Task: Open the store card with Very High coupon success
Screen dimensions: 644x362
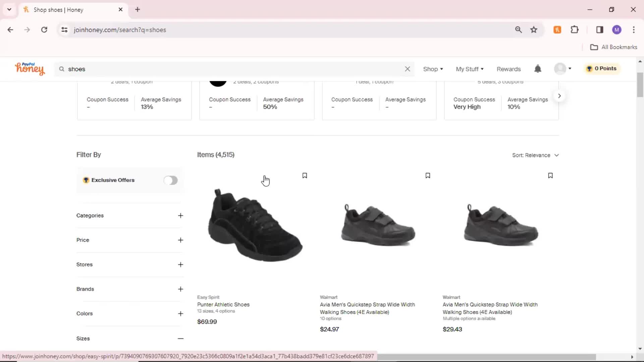Action: [x=501, y=101]
